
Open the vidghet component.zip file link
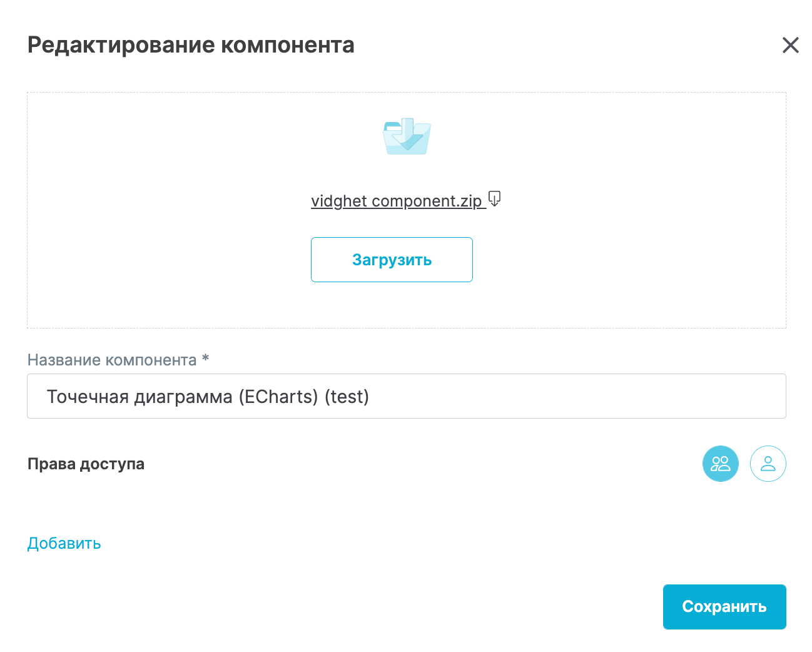click(397, 201)
